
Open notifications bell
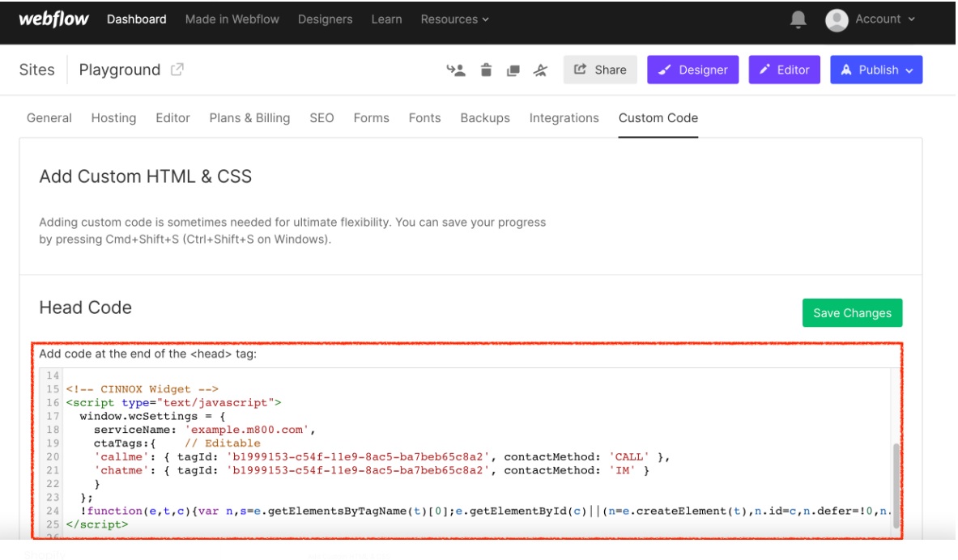(798, 19)
